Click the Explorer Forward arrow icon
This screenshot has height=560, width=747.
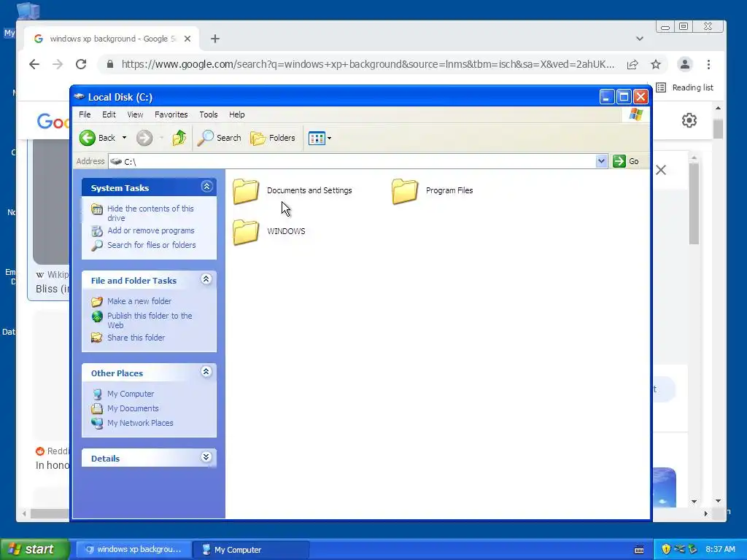point(144,138)
